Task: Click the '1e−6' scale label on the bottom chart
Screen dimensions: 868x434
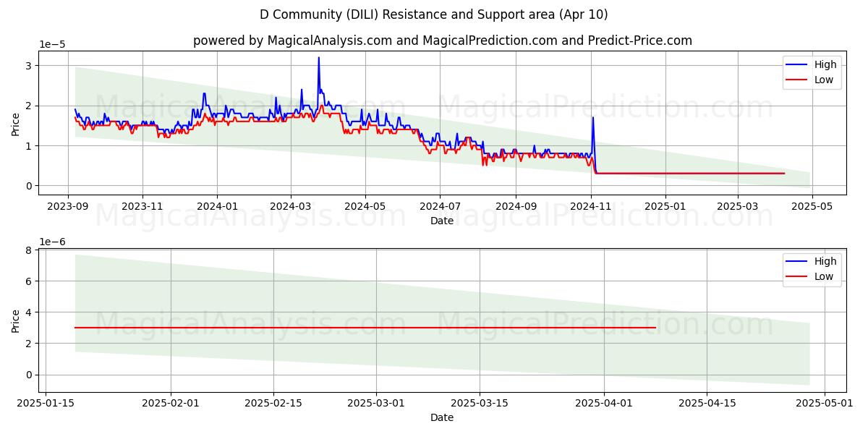Action: pos(52,241)
